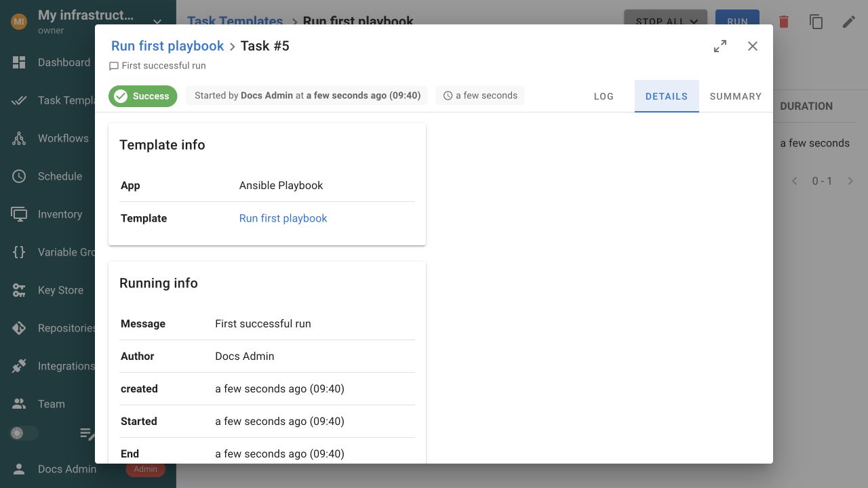
Task: Click the Success status badge
Action: [x=143, y=96]
